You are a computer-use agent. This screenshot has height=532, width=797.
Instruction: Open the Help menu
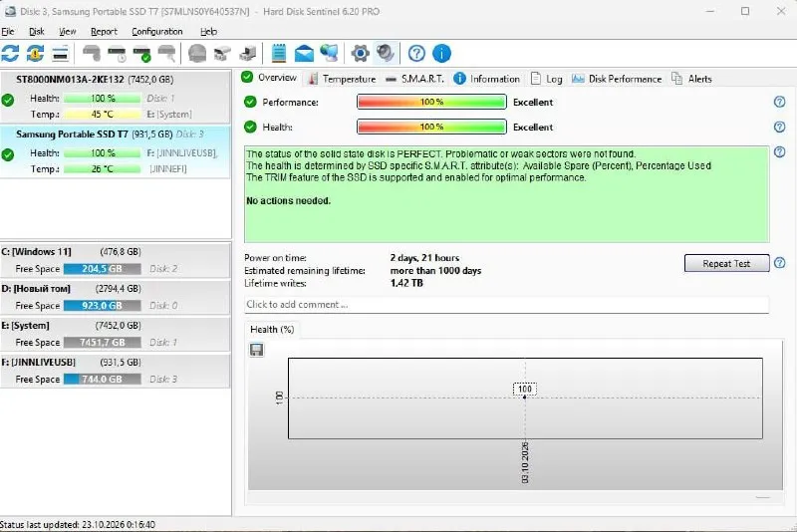(x=208, y=32)
